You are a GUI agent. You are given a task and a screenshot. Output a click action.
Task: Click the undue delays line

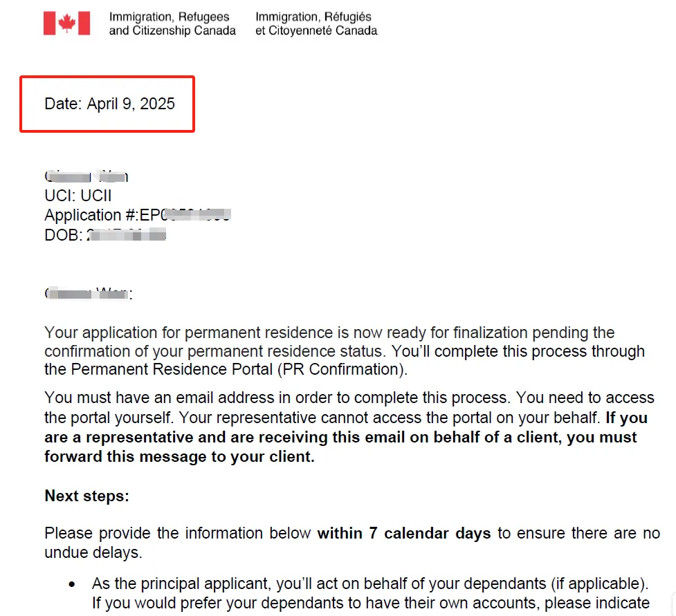pyautogui.click(x=93, y=552)
